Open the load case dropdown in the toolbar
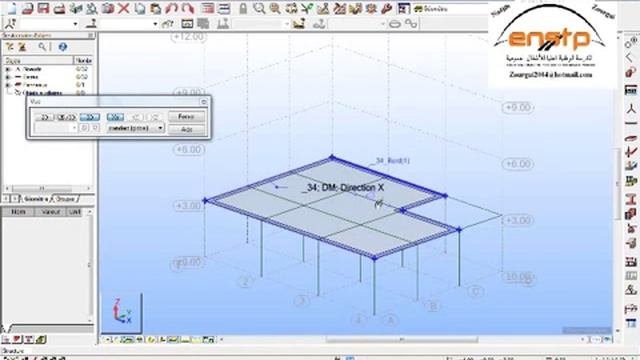The height and width of the screenshot is (360, 640). [x=287, y=24]
